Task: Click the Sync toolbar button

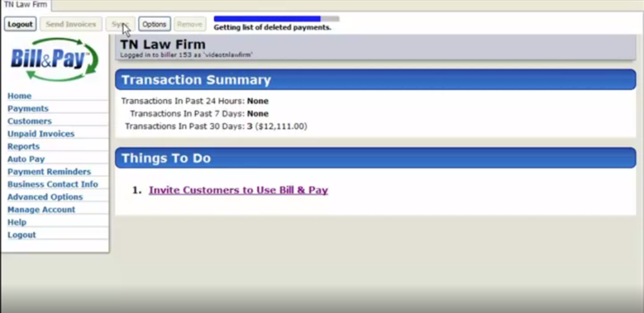Action: (x=120, y=24)
